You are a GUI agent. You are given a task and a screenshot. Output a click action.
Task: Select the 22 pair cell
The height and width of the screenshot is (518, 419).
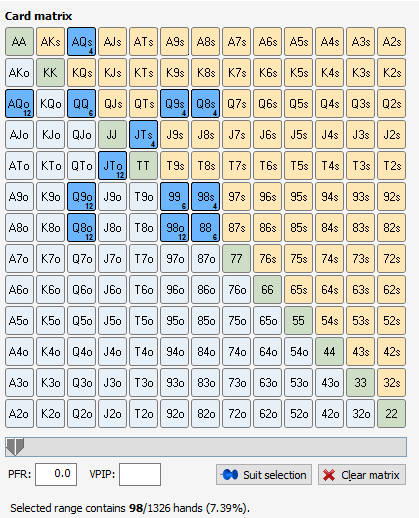(x=391, y=414)
